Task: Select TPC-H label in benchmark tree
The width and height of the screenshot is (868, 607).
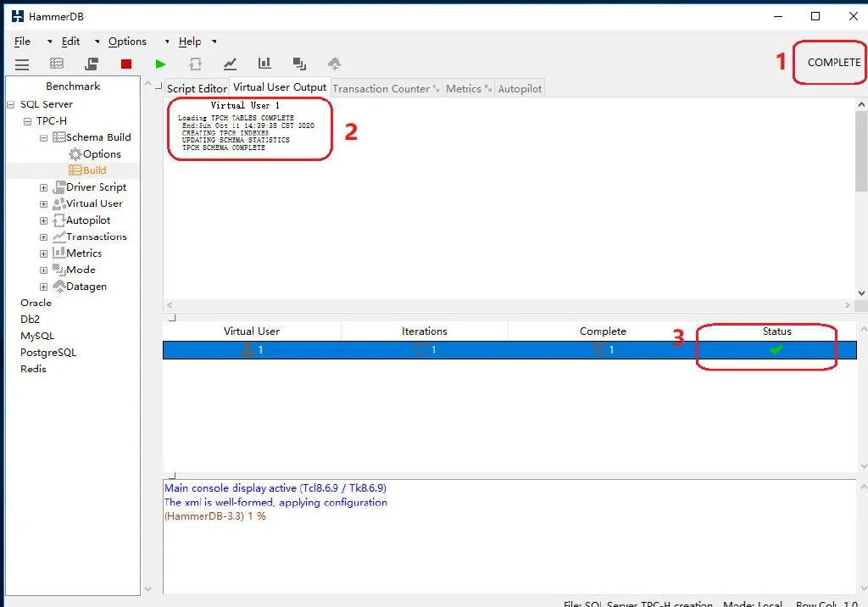Action: pyautogui.click(x=52, y=120)
